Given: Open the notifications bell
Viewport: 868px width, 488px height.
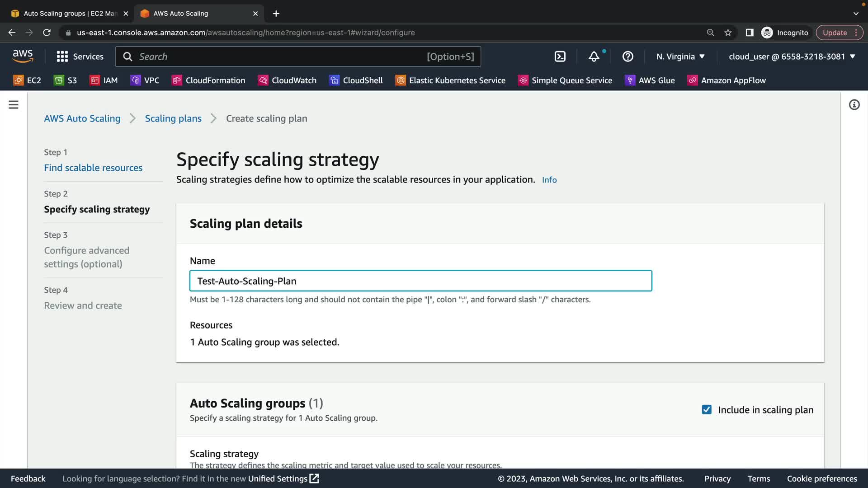Looking at the screenshot, I should click(594, 56).
